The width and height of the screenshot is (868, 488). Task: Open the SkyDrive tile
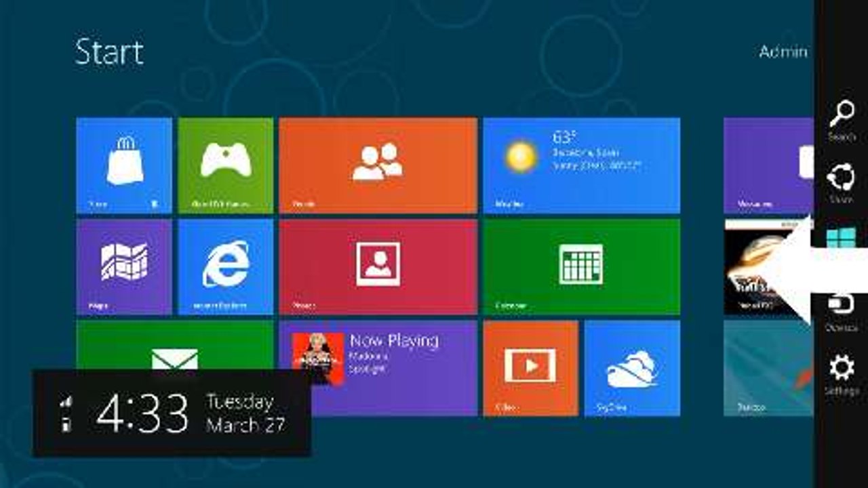pyautogui.click(x=632, y=368)
